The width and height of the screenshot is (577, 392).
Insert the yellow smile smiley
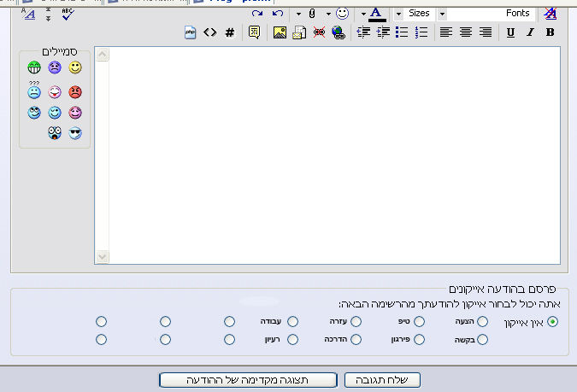click(x=75, y=67)
